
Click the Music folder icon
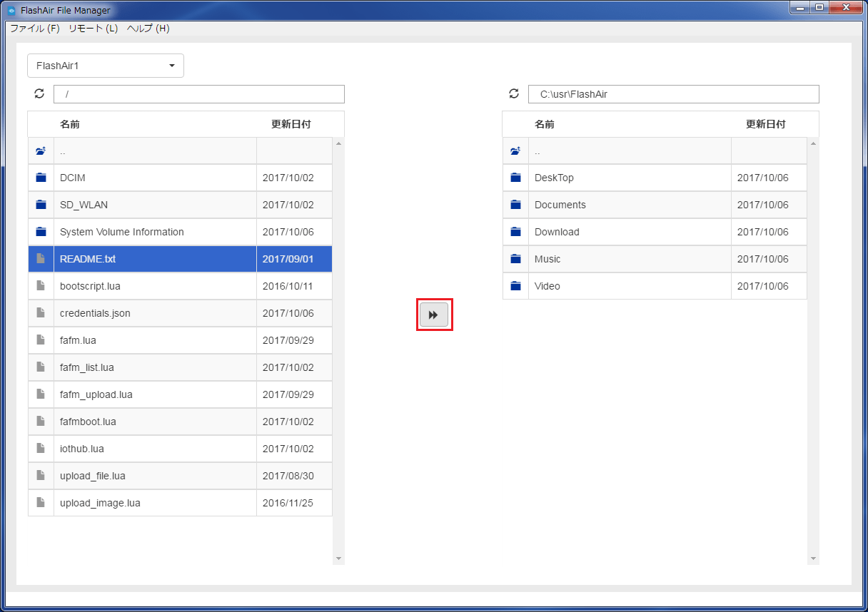(515, 259)
